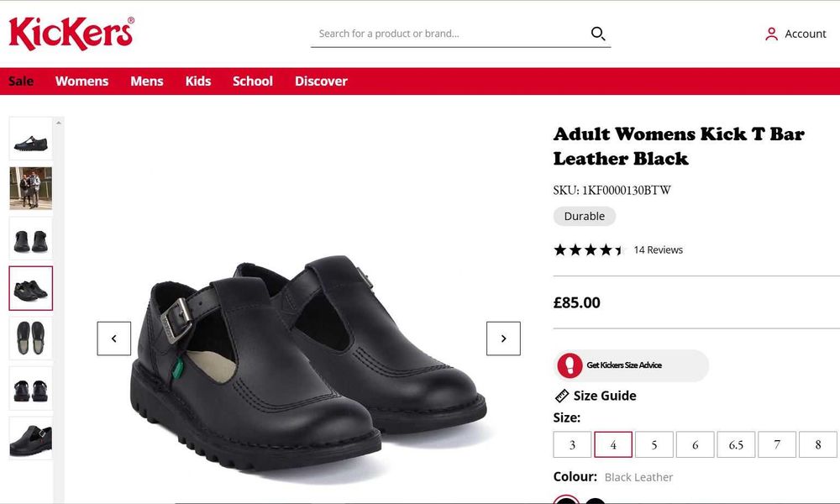Click the search magnifier icon

598,34
